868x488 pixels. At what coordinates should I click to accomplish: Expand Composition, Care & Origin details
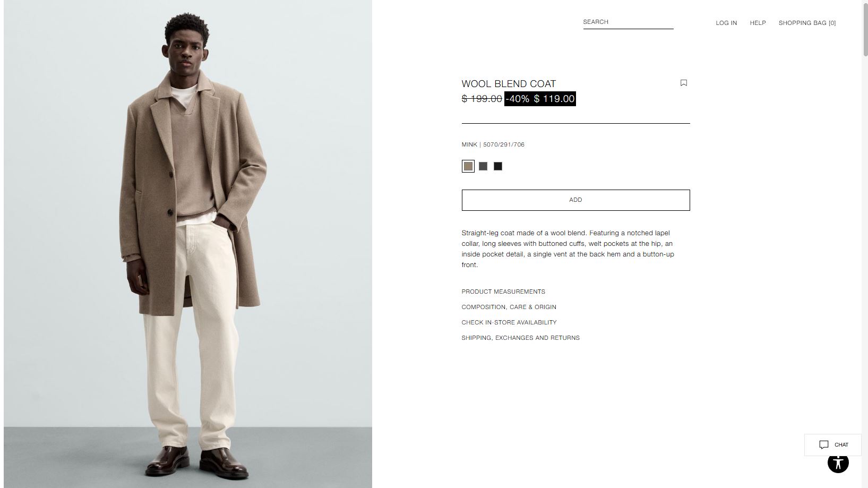[x=509, y=307]
